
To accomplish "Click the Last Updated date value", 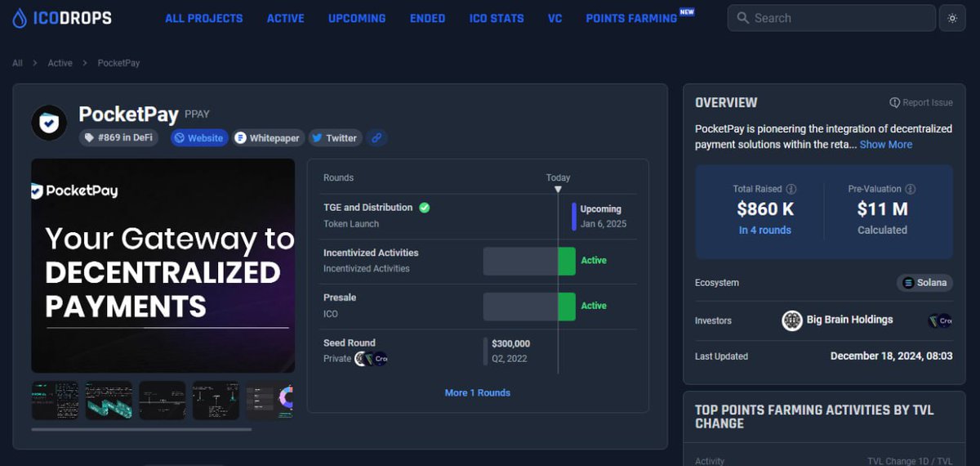I will [892, 356].
